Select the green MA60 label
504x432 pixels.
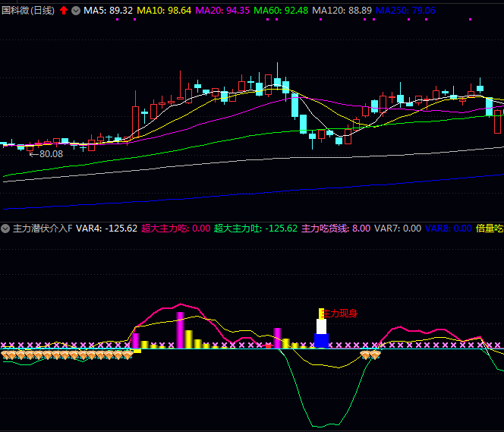tap(281, 11)
